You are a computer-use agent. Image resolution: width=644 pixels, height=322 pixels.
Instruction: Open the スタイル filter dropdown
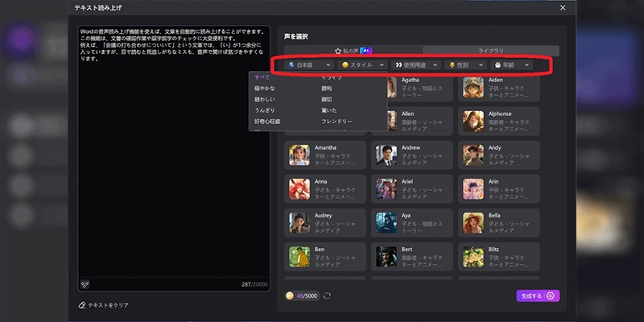363,65
